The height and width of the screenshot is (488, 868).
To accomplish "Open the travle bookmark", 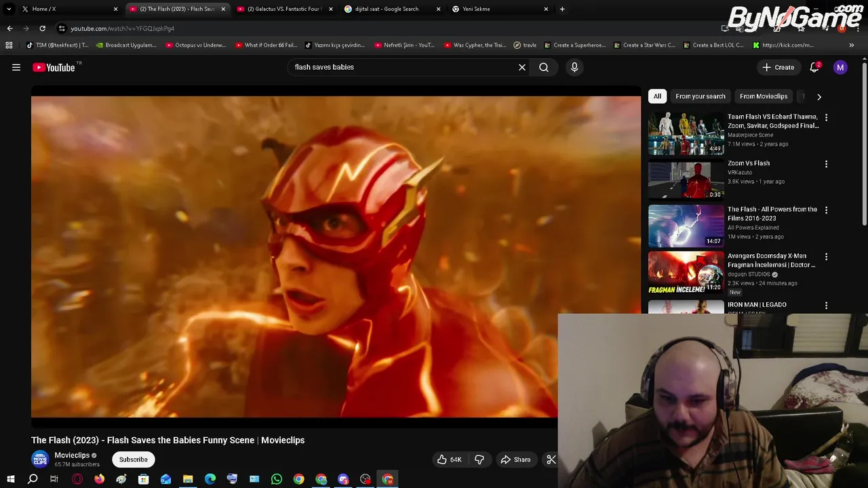I will click(525, 45).
